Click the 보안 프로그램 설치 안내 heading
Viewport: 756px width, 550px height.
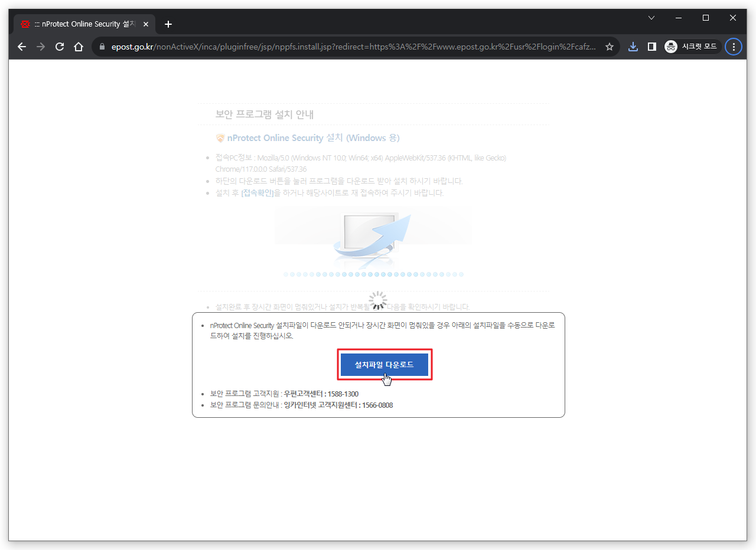click(x=265, y=114)
